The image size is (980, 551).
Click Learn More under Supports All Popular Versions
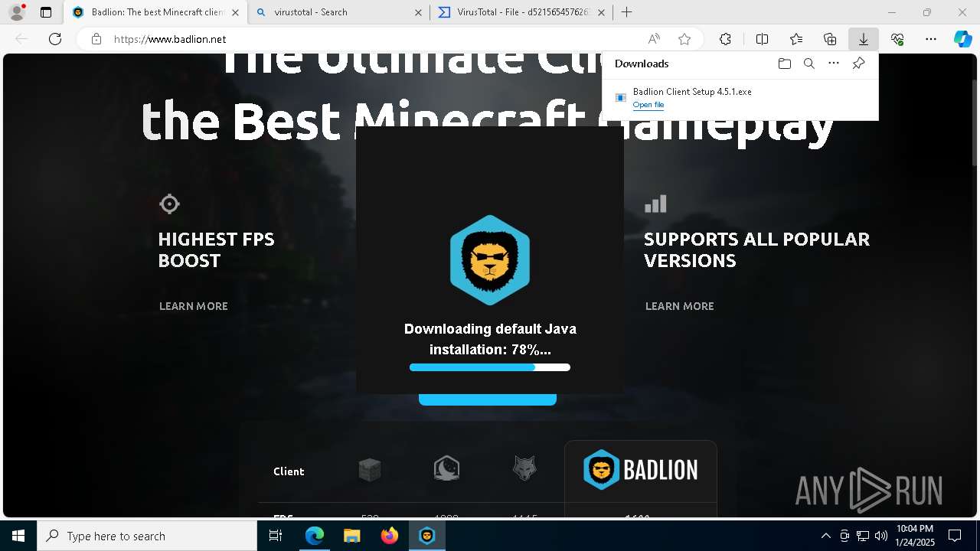click(x=680, y=306)
